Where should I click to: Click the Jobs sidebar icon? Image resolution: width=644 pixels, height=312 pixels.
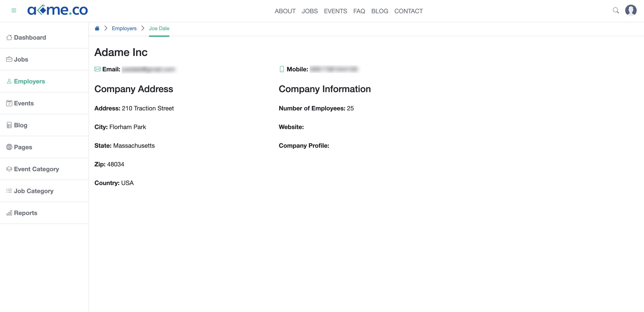click(9, 59)
